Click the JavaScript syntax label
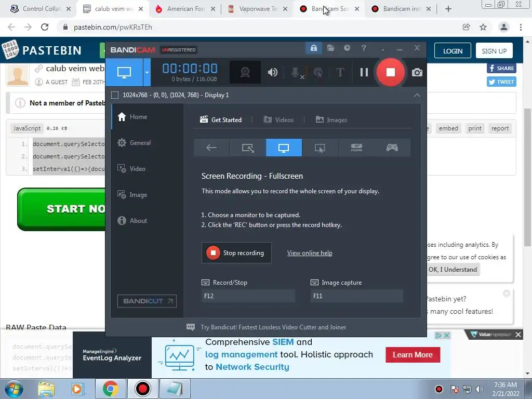The width and height of the screenshot is (532, 399). click(27, 128)
